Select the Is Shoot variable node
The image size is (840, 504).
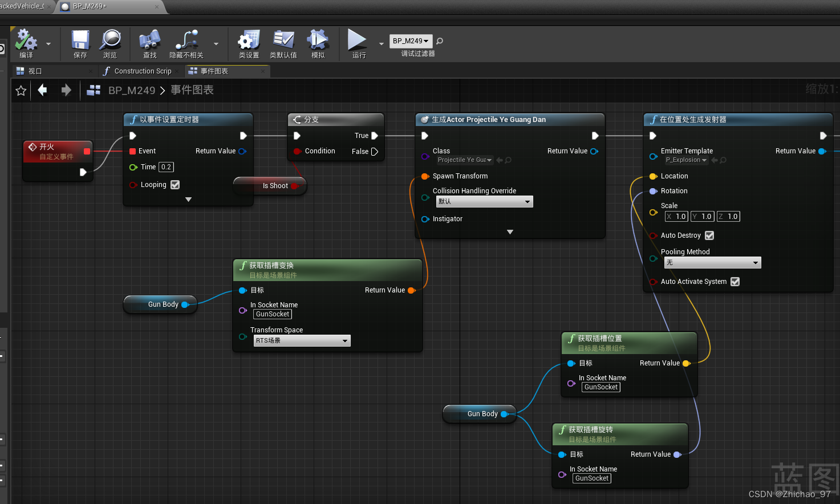pyautogui.click(x=269, y=185)
